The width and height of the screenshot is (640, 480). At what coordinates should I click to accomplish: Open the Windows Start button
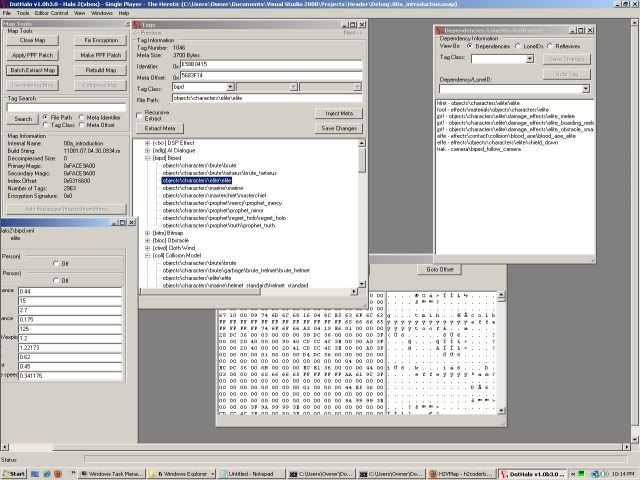14,473
